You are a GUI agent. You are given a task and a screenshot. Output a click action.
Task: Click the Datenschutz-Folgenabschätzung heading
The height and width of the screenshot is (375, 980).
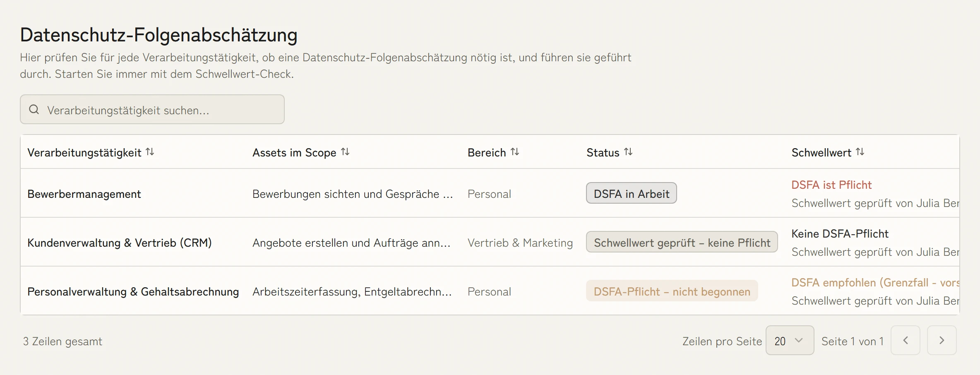click(159, 35)
